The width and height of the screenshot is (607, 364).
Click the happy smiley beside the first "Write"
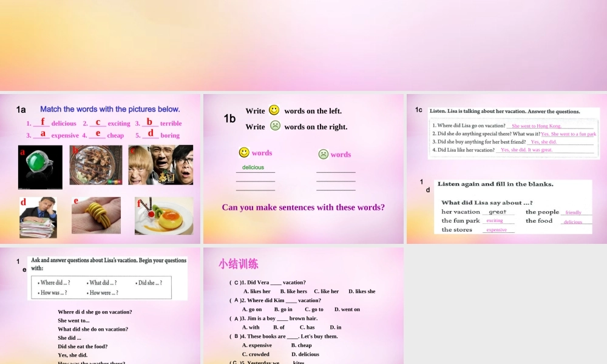tap(274, 110)
